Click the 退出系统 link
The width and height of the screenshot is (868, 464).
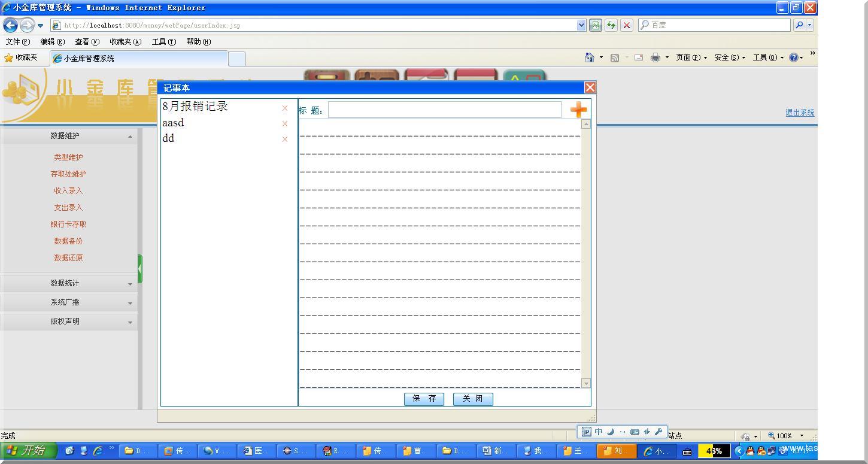click(x=800, y=113)
